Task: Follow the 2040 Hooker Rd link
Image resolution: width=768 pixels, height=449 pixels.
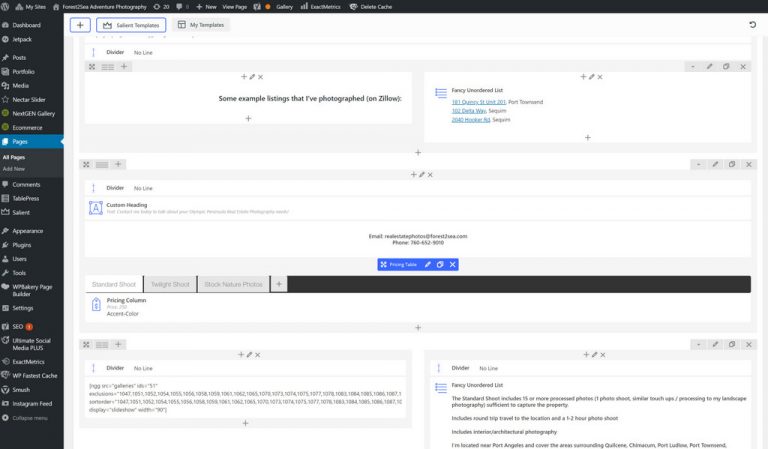Action: pos(471,119)
